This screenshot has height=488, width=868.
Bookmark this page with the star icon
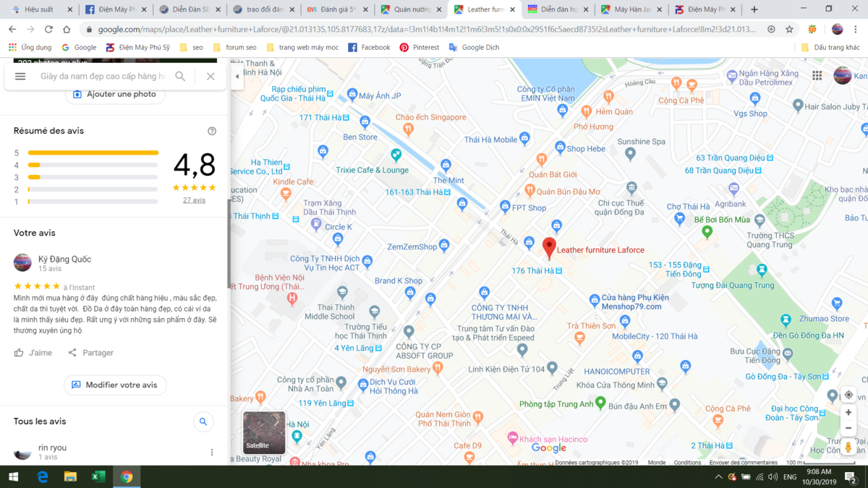click(789, 29)
